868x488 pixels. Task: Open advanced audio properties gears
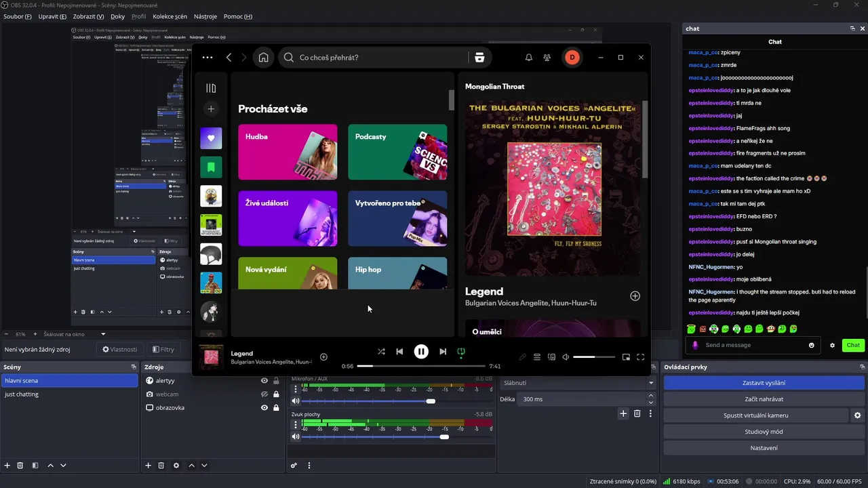pos(294,466)
